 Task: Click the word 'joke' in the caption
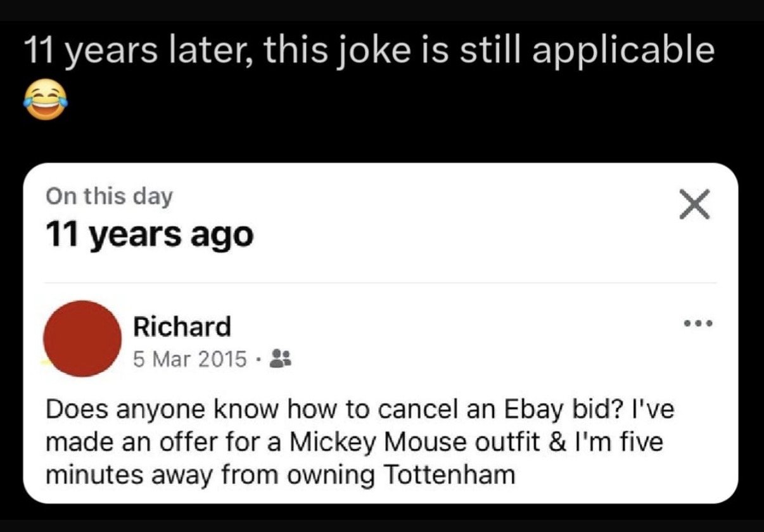pyautogui.click(x=371, y=51)
